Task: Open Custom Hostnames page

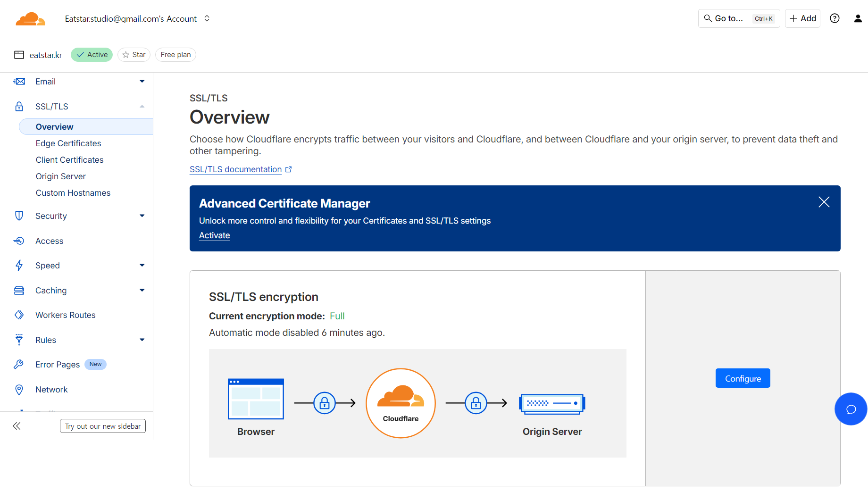Action: click(73, 193)
